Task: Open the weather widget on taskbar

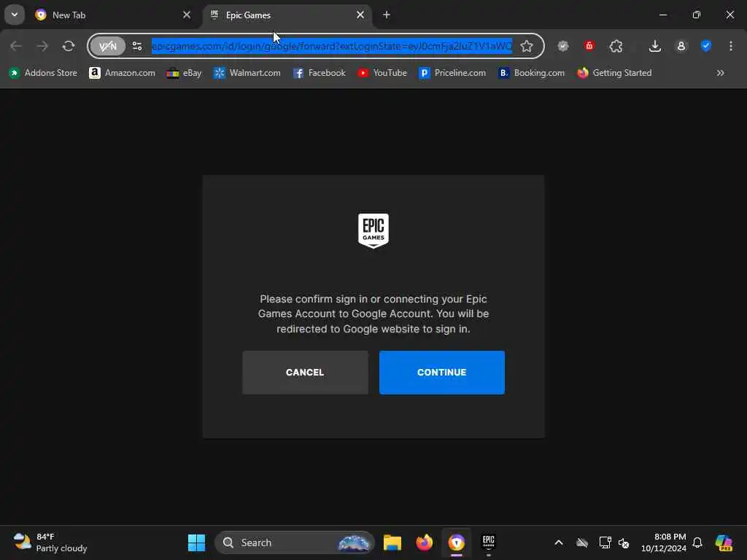Action: pyautogui.click(x=50, y=542)
